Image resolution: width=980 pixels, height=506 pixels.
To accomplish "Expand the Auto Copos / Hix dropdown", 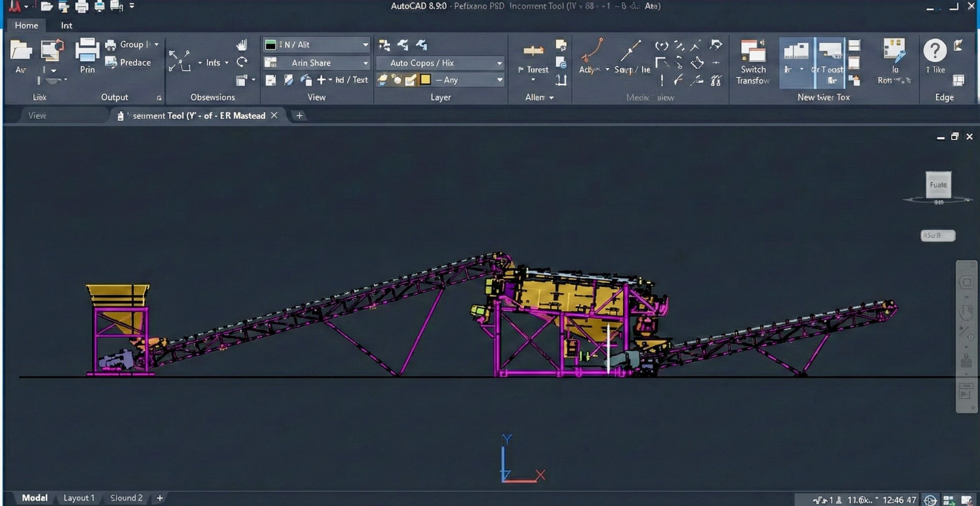I will [499, 63].
